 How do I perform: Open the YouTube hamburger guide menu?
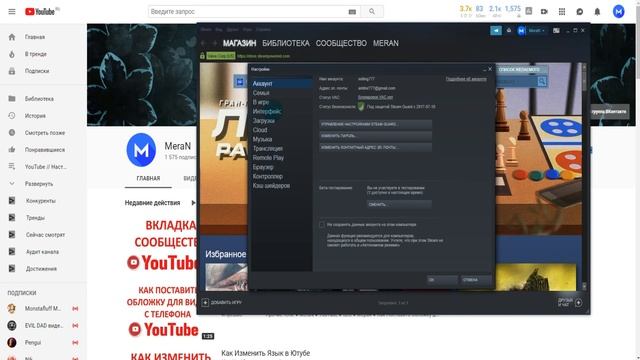point(12,11)
